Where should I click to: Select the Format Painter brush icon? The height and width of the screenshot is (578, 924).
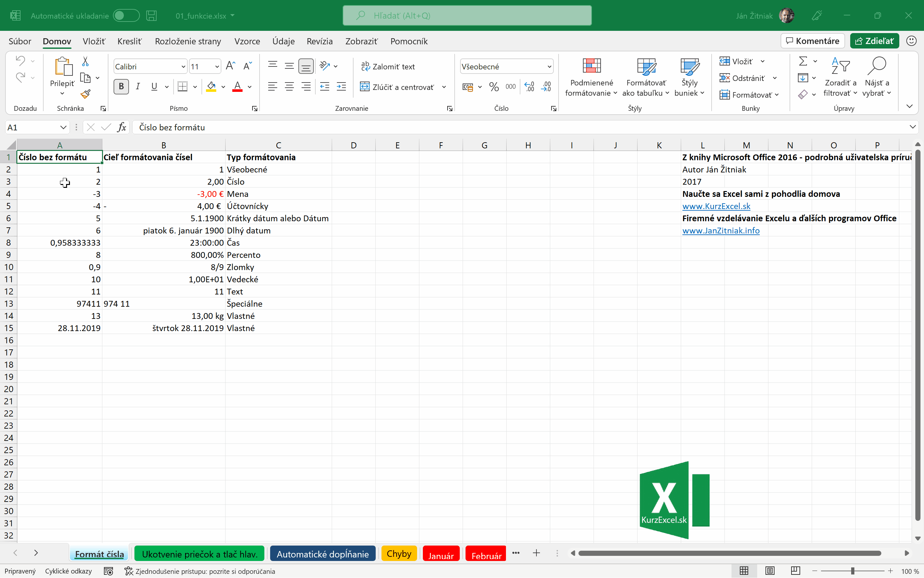(86, 94)
